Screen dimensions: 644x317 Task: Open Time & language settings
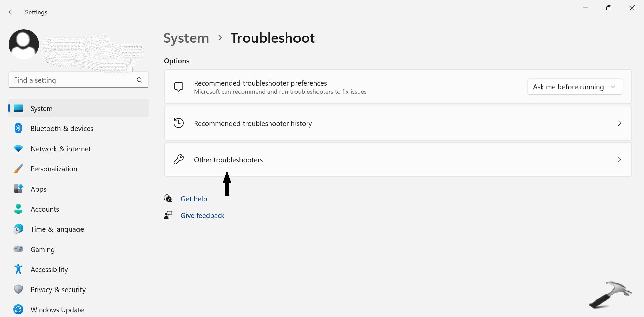click(57, 229)
